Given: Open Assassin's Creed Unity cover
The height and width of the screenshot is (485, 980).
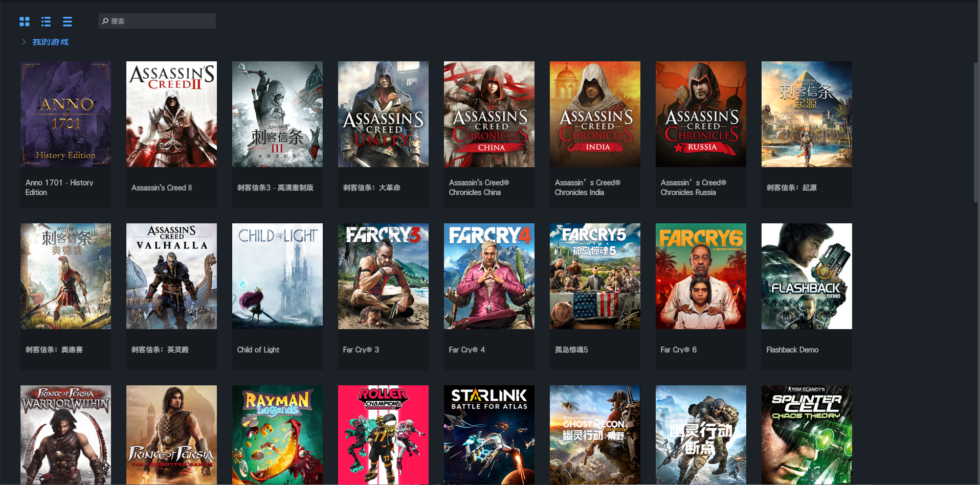Looking at the screenshot, I should pos(383,114).
